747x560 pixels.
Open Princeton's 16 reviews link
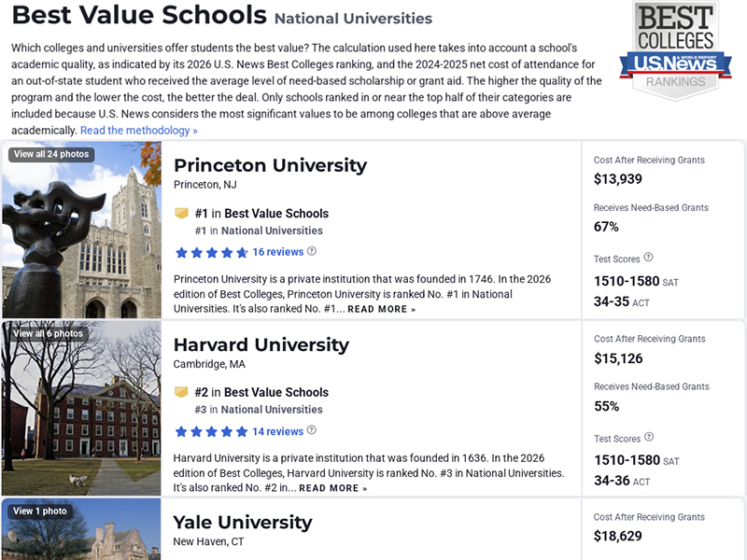[277, 252]
